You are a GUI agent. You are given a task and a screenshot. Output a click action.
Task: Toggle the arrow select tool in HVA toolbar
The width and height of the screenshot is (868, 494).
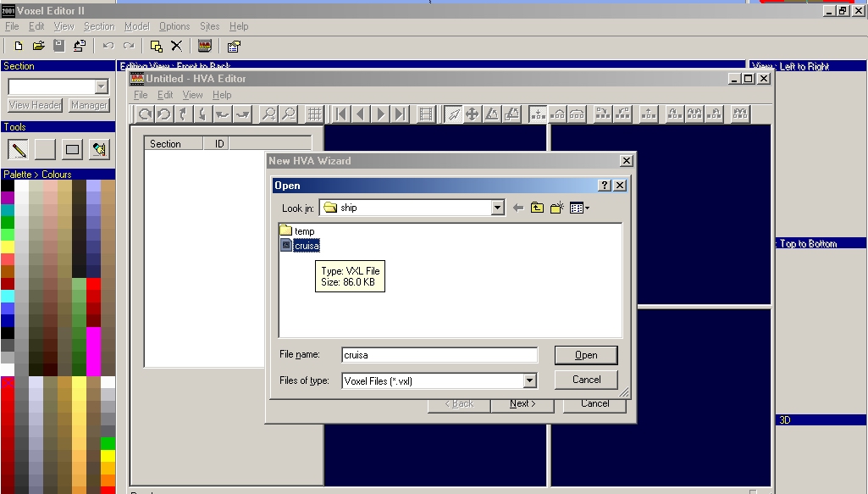tap(453, 114)
